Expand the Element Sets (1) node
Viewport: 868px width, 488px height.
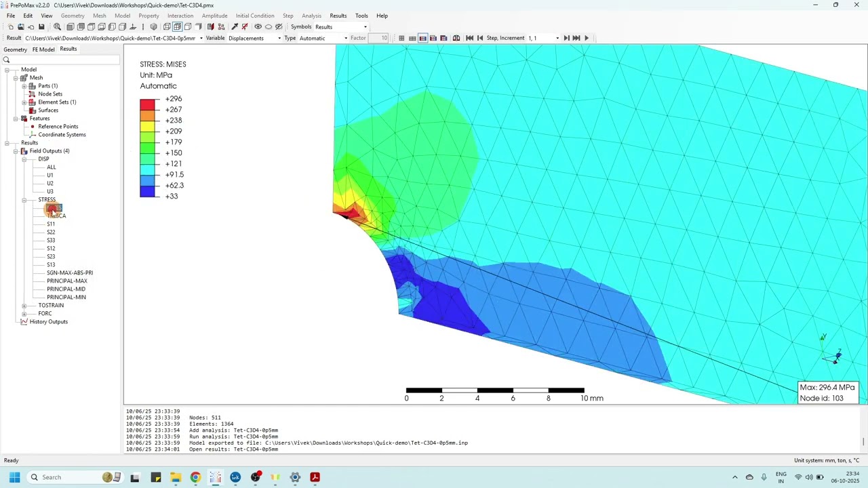click(x=24, y=102)
